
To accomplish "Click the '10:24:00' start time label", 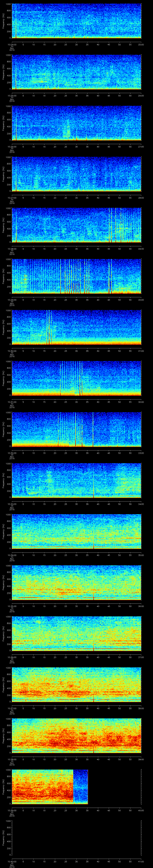I will [x=12, y=44].
